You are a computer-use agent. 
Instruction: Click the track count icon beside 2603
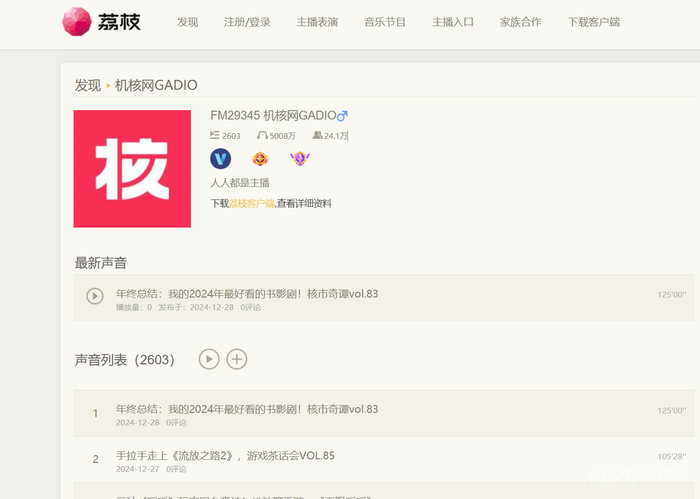coord(215,135)
